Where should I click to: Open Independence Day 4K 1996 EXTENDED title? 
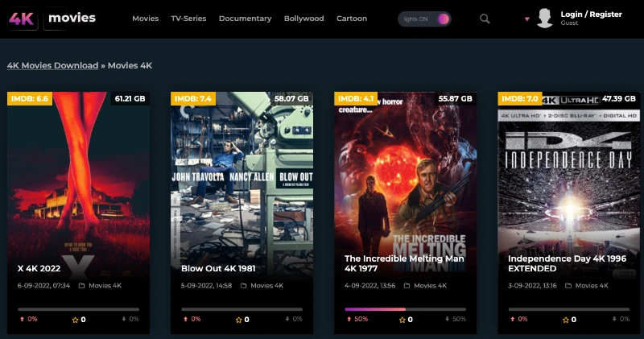568,263
